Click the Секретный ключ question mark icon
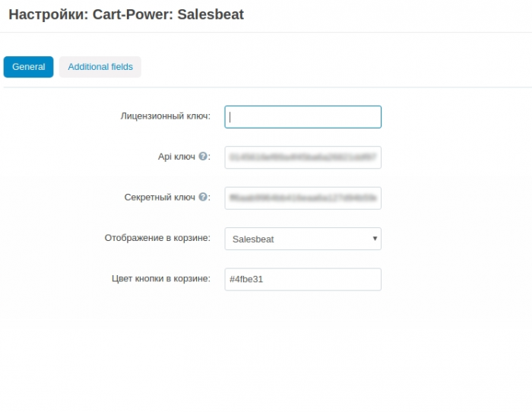This screenshot has height=412, width=532. [203, 197]
